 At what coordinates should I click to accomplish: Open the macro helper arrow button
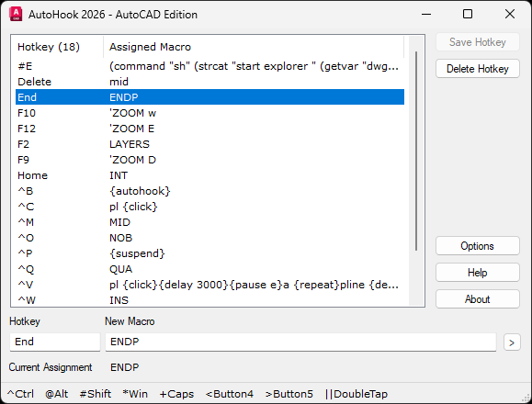pos(512,342)
